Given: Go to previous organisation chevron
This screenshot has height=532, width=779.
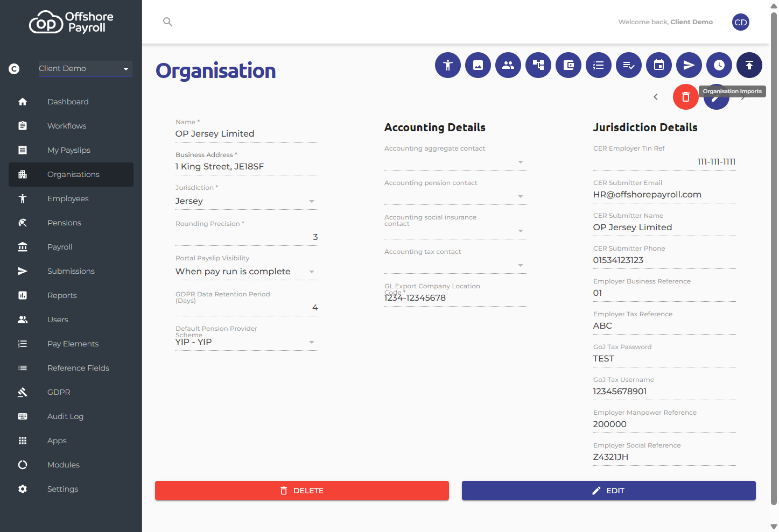Looking at the screenshot, I should [x=656, y=97].
